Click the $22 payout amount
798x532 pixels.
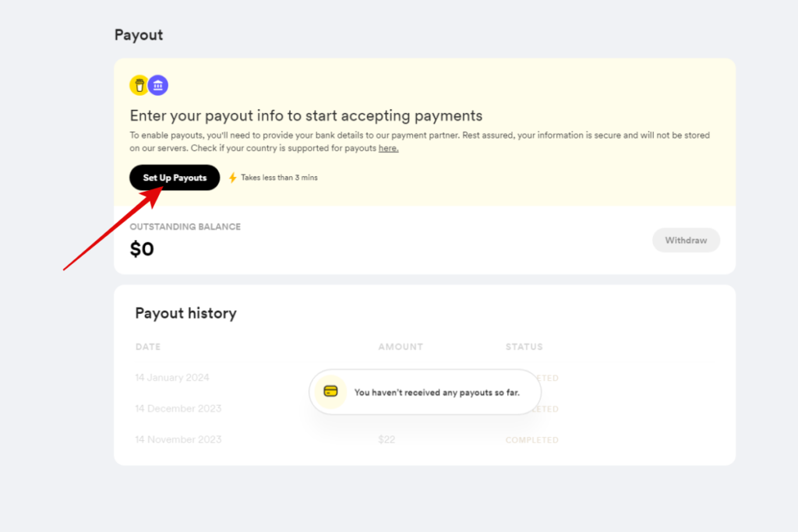tap(387, 440)
